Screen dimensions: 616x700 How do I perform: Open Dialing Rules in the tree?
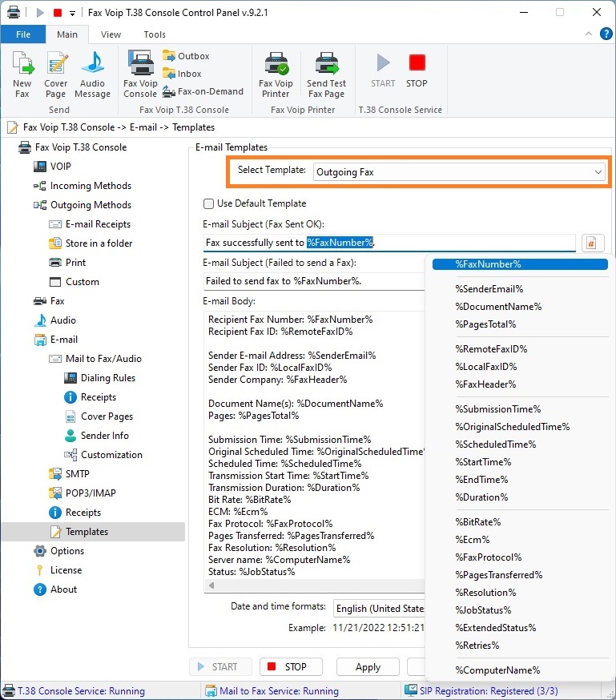100,377
